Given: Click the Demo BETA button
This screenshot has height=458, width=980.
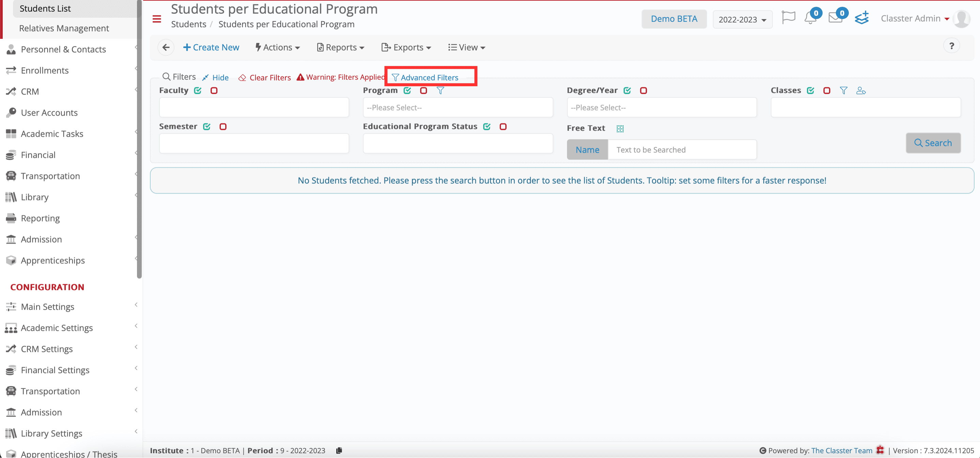Looking at the screenshot, I should (674, 19).
